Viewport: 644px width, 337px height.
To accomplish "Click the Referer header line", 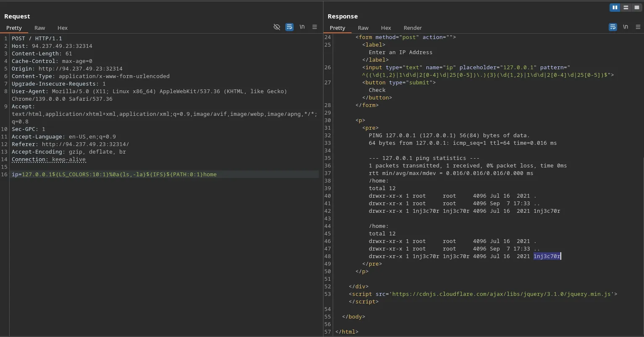I will 71,144.
